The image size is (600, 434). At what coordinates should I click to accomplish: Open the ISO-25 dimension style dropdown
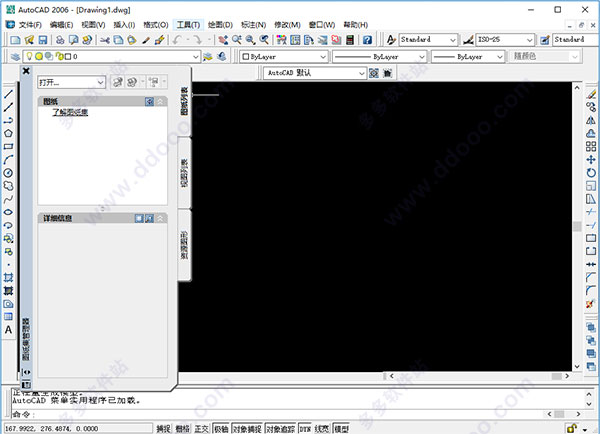tap(505, 39)
